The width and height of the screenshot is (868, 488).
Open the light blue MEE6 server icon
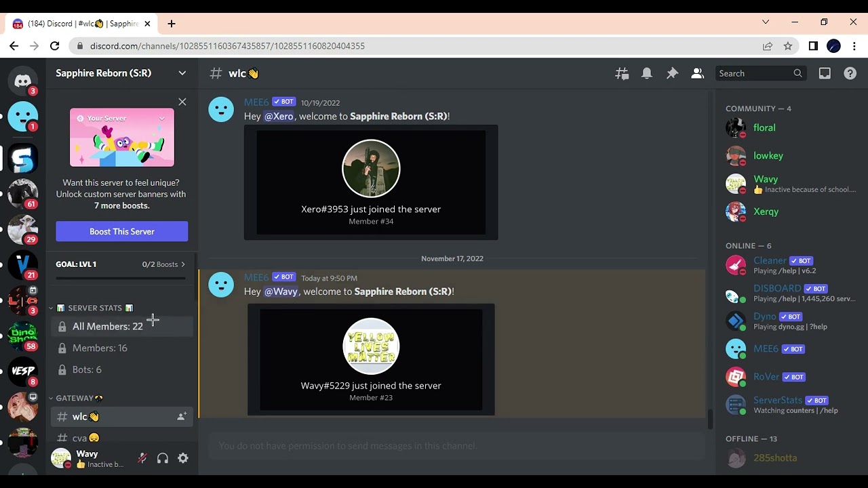(x=23, y=117)
